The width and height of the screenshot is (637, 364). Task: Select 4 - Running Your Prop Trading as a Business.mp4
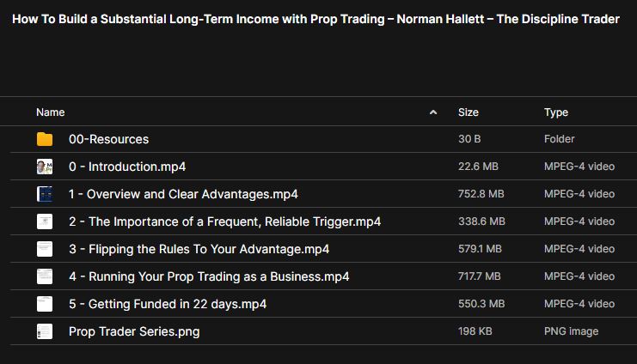pos(209,276)
